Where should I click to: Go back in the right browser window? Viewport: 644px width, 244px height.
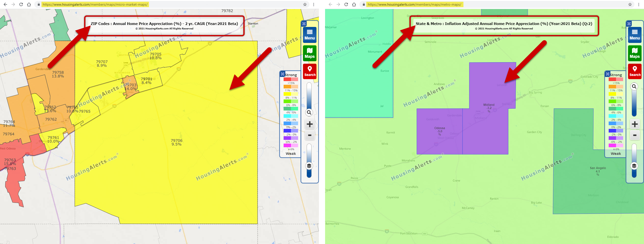(x=330, y=4)
